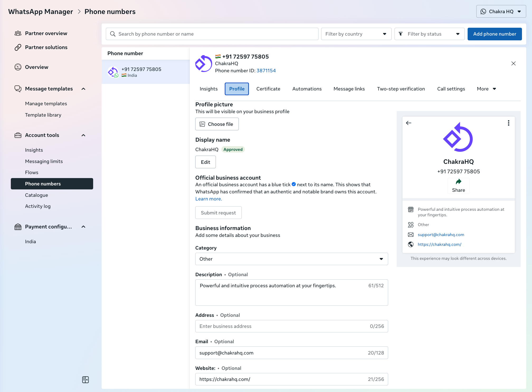Click the business address input field
This screenshot has height=392, width=532.
282,326
